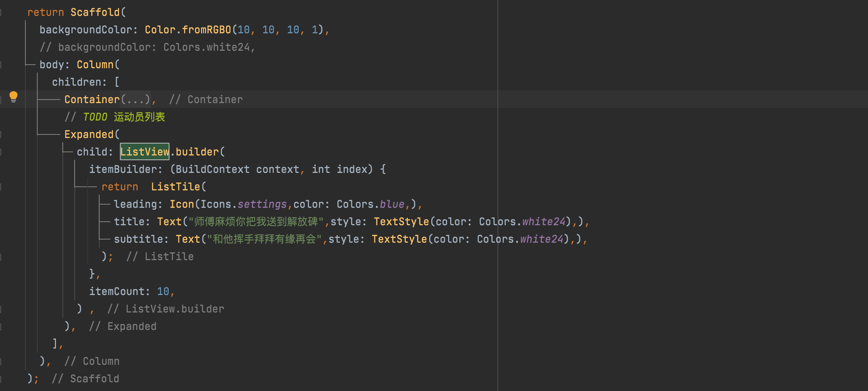Click 'TextStyle' on the subtitle line
This screenshot has width=868, height=391.
(x=399, y=239)
